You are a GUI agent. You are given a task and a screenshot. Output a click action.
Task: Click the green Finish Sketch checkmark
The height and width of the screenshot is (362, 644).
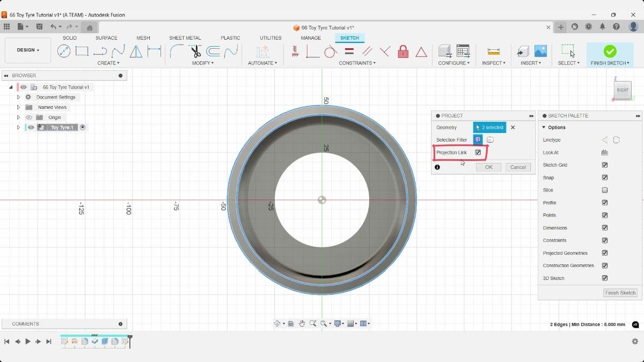click(610, 51)
